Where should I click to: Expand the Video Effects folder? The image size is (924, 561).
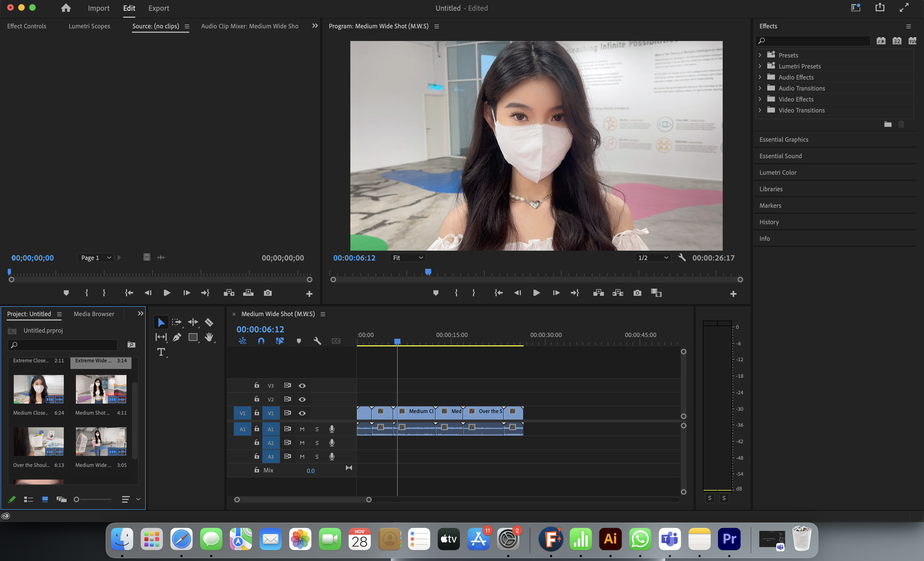coord(760,99)
